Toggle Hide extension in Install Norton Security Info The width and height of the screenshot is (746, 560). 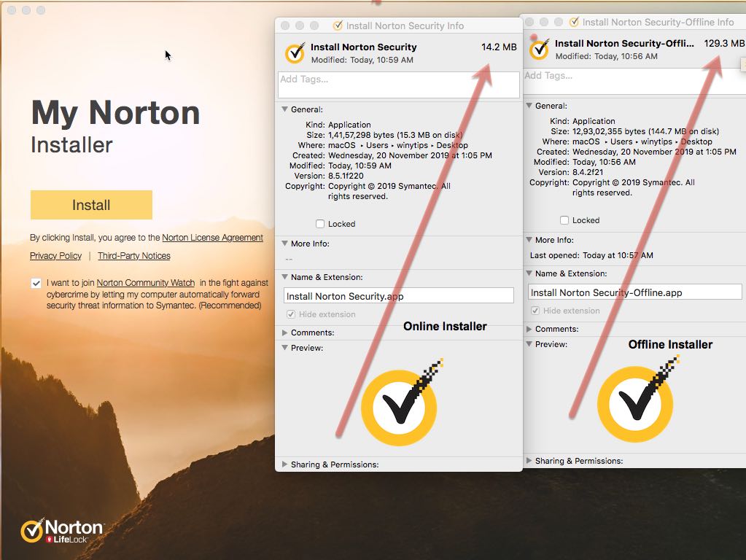point(291,314)
